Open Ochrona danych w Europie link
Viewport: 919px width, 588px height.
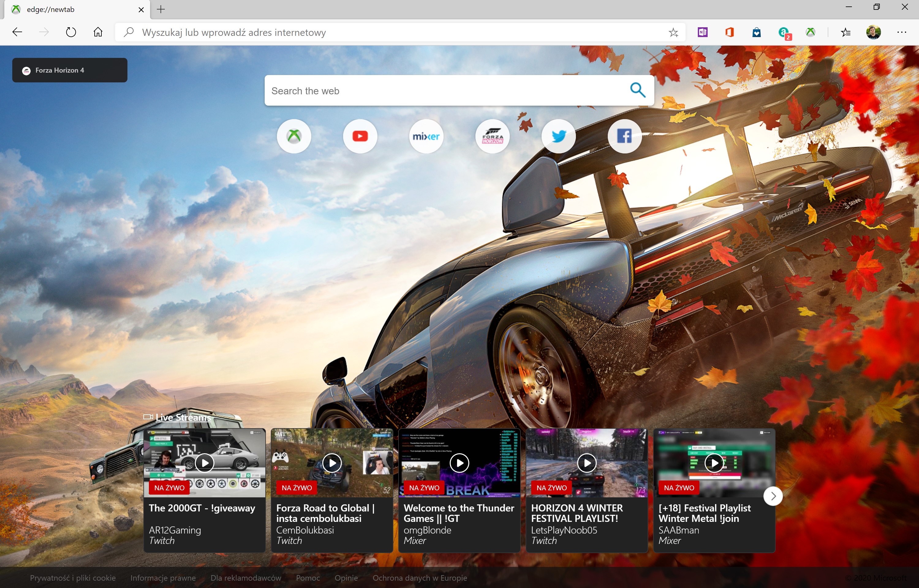click(420, 578)
